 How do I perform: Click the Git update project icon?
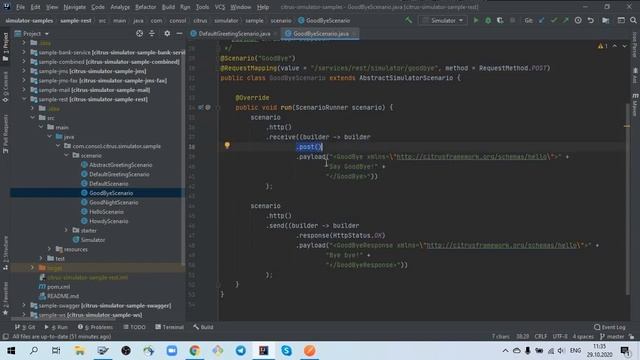[x=542, y=20]
